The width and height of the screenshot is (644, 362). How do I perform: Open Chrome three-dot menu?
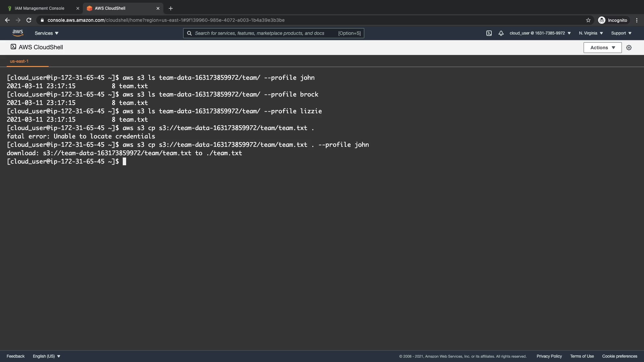point(637,20)
